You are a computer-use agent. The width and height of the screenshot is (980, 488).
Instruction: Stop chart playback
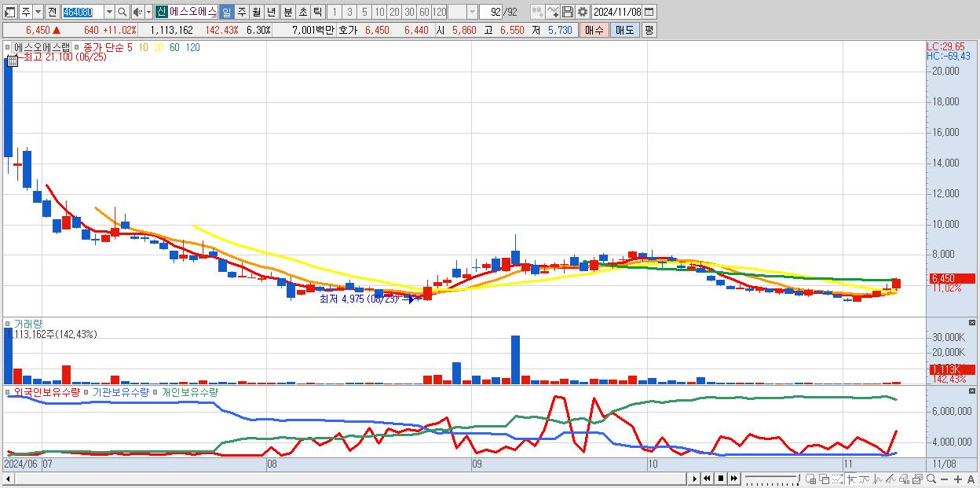(x=721, y=479)
